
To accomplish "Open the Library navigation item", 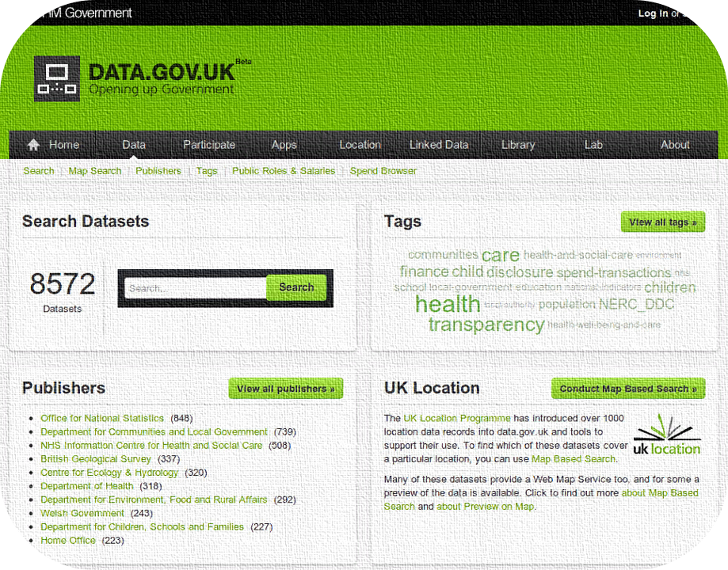I will pos(518,145).
